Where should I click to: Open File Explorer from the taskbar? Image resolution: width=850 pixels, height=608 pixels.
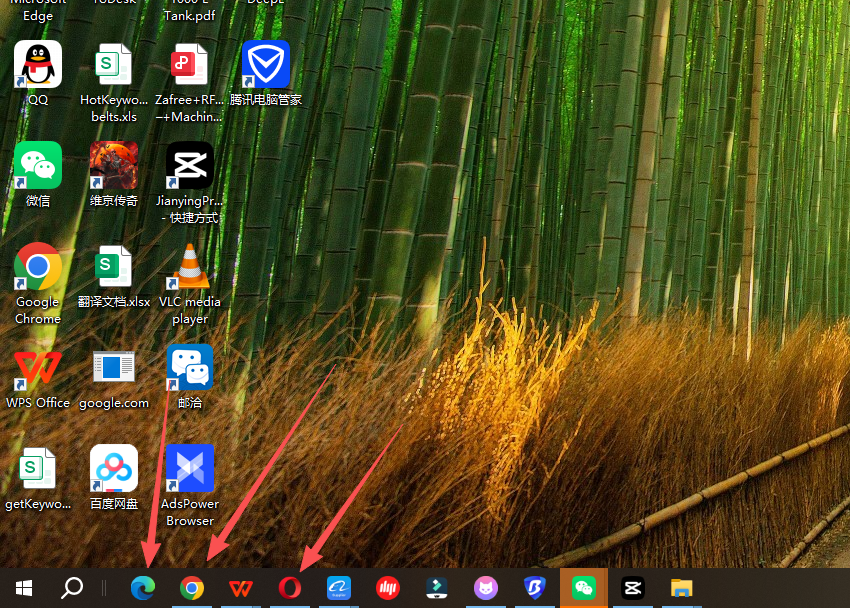point(681,588)
